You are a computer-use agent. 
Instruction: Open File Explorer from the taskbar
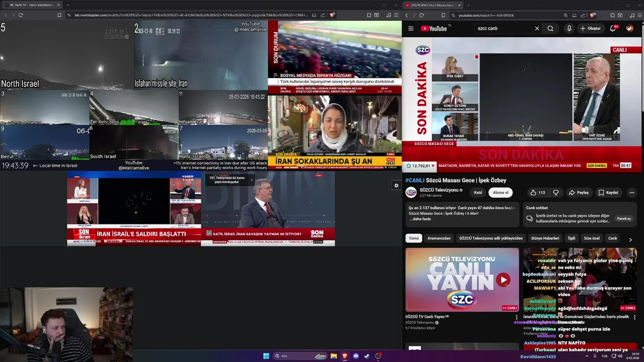pyautogui.click(x=334, y=356)
